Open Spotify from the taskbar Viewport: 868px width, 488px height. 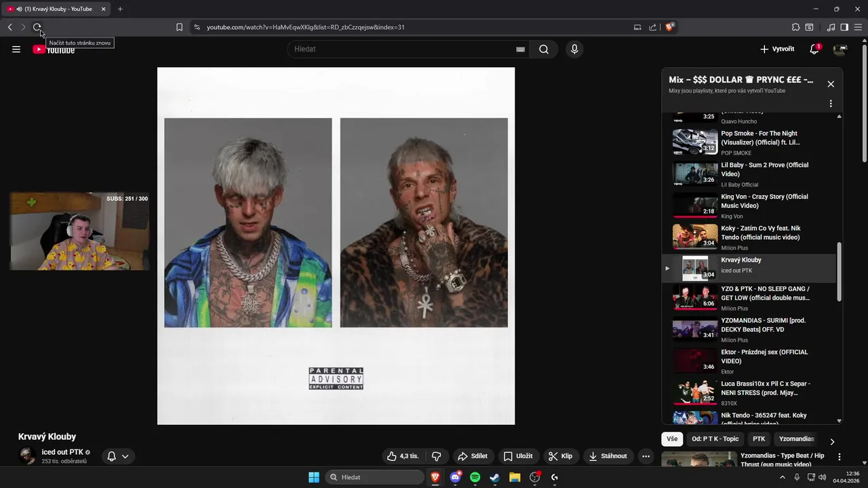[475, 477]
